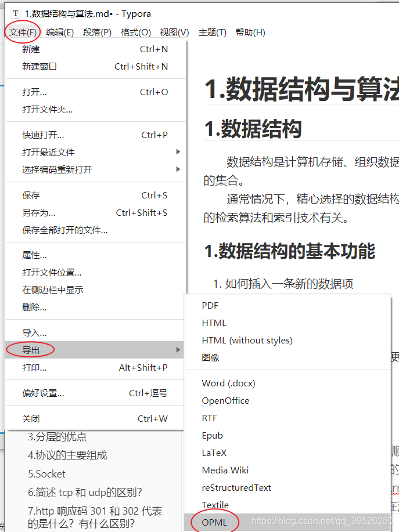This screenshot has height=532, width=399.
Task: Open outline item 6.简述 tcp 和 udp的区别?
Action: pyautogui.click(x=85, y=493)
